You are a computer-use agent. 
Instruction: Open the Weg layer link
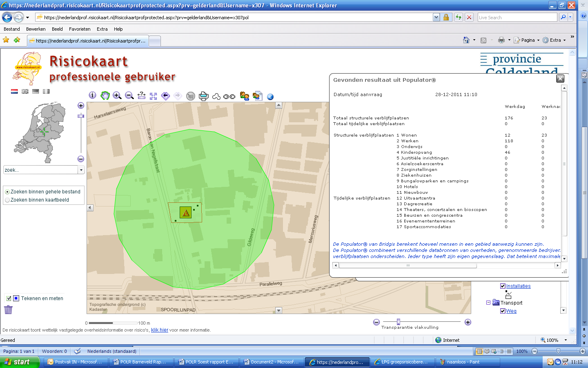(511, 311)
